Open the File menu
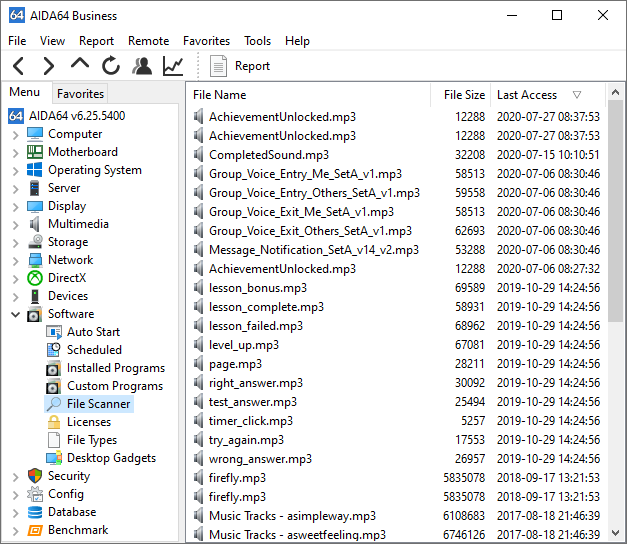Viewport: 627px width, 544px height. coord(17,41)
